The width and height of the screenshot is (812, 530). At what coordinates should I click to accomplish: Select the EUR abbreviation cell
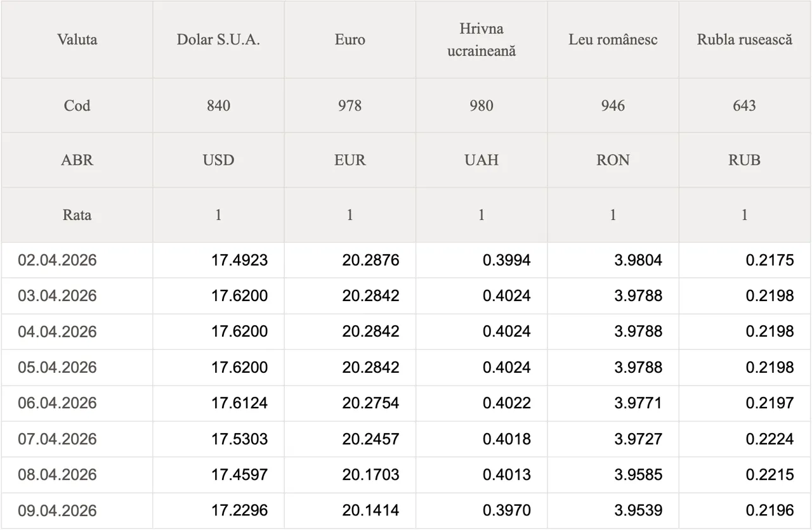(350, 160)
